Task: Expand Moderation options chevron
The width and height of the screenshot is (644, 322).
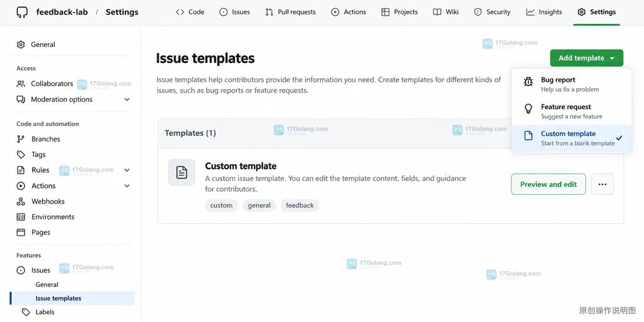Action: pyautogui.click(x=127, y=99)
